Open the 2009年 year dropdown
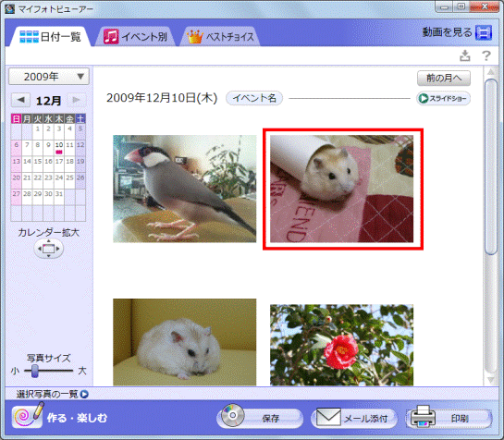 pos(49,77)
